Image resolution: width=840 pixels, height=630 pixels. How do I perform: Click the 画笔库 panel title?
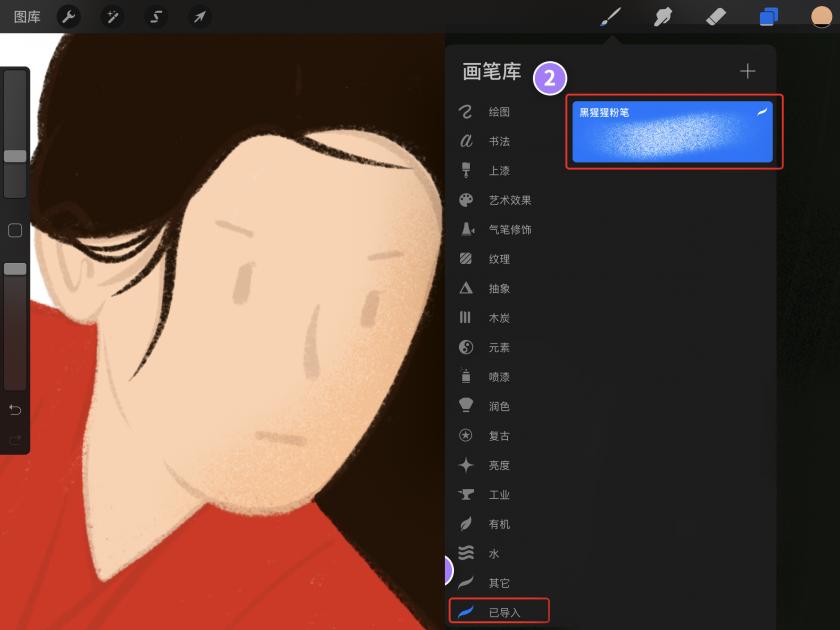coord(492,71)
